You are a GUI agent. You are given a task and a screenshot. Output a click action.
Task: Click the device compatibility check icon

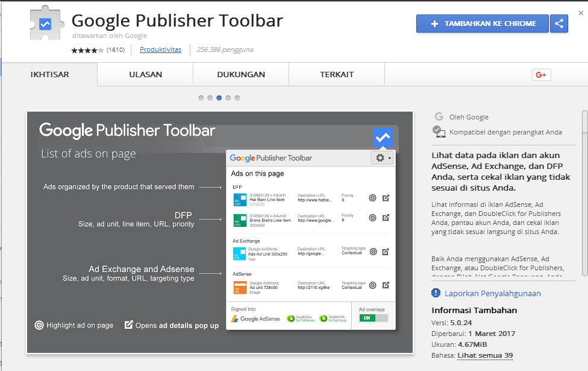tap(439, 132)
